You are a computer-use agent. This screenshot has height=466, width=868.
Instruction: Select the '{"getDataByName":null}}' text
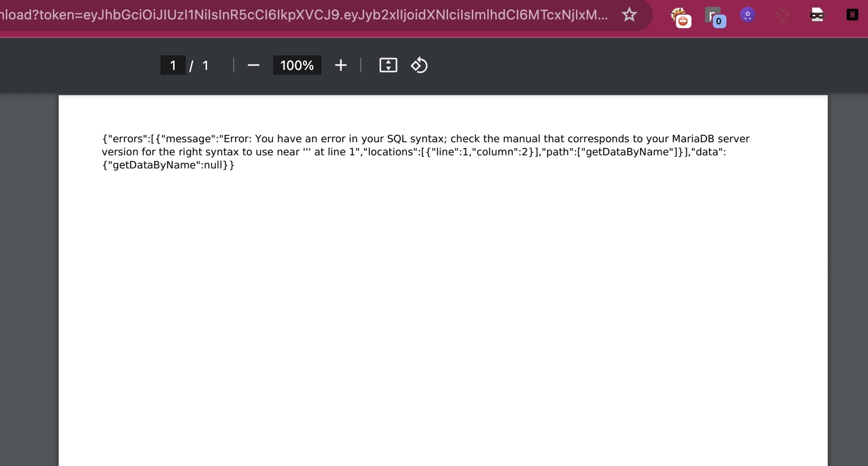click(168, 165)
